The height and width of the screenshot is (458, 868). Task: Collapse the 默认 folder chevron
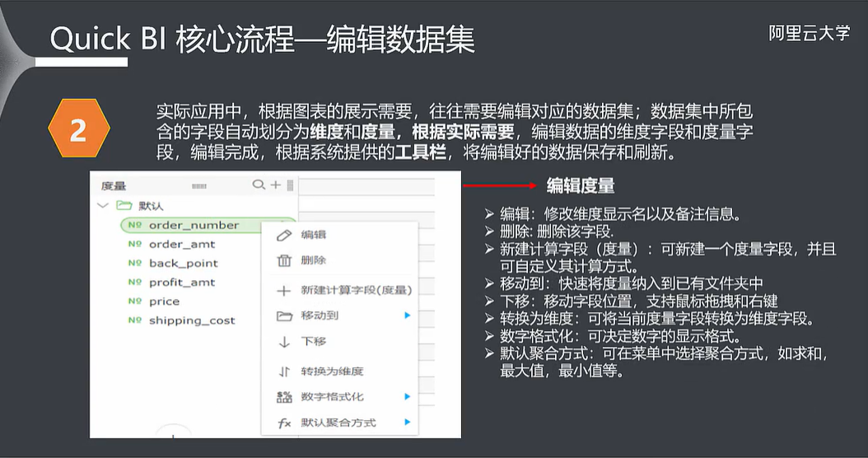click(102, 205)
